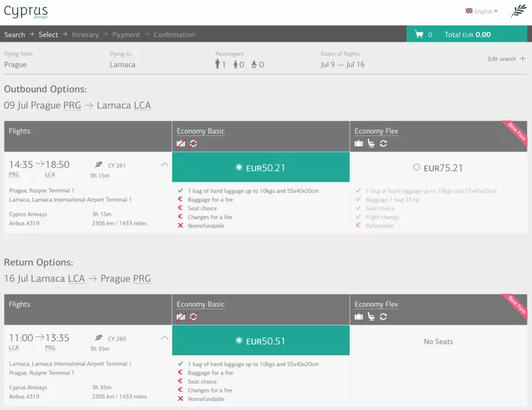Click the plus icon beside Edit search
The height and width of the screenshot is (410, 532).
click(523, 58)
